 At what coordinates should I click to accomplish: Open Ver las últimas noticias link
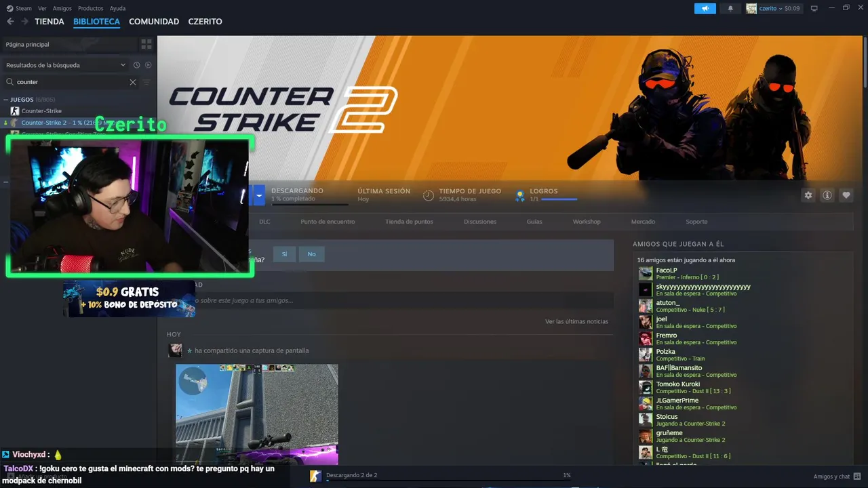tap(576, 321)
